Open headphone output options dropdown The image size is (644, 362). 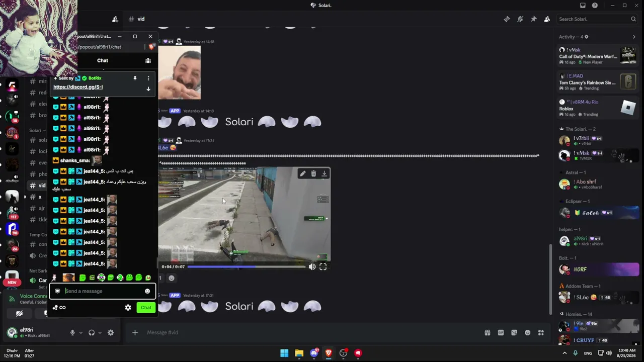pyautogui.click(x=100, y=333)
